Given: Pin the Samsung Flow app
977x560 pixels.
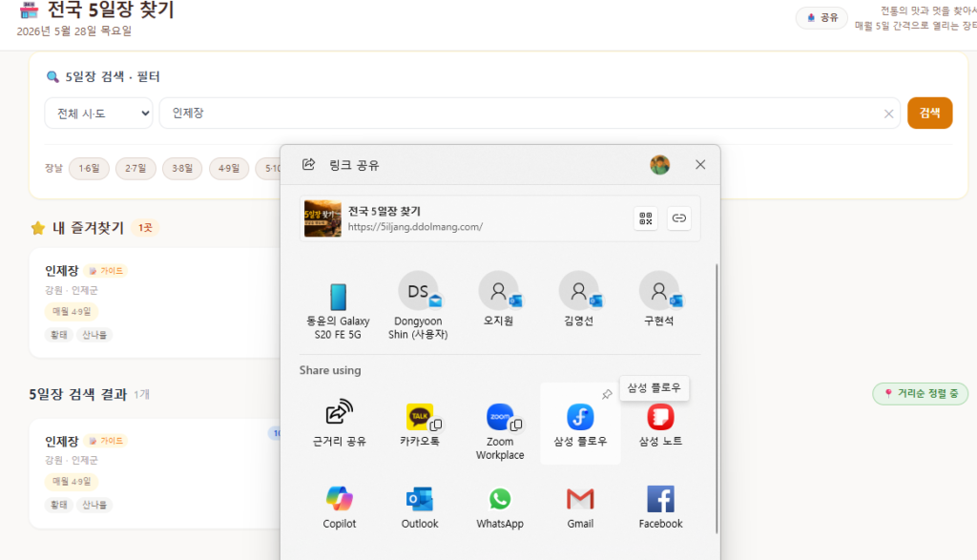Looking at the screenshot, I should coord(607,394).
